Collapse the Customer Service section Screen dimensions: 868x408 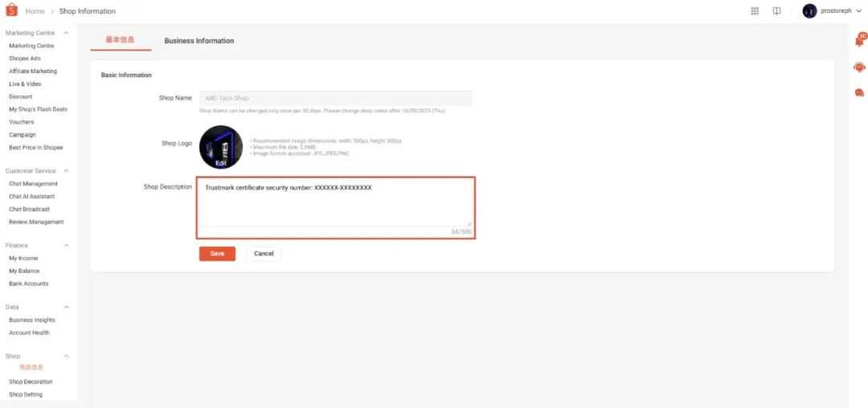click(x=67, y=171)
